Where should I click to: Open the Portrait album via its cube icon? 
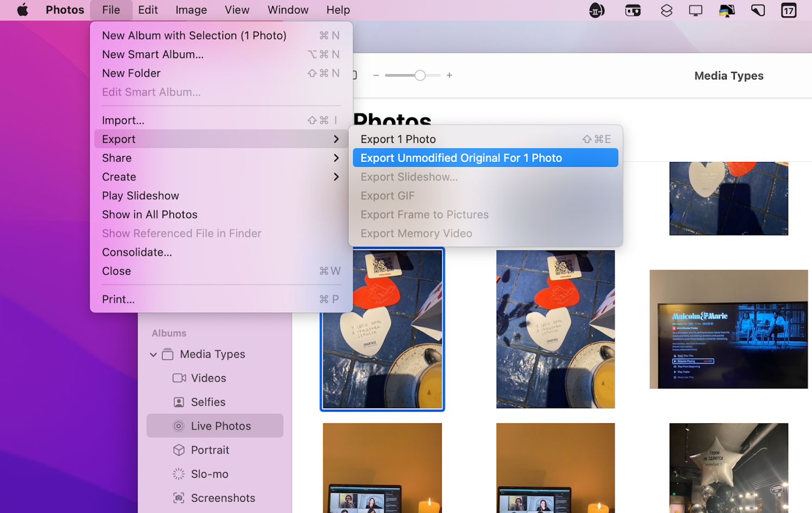pyautogui.click(x=178, y=449)
